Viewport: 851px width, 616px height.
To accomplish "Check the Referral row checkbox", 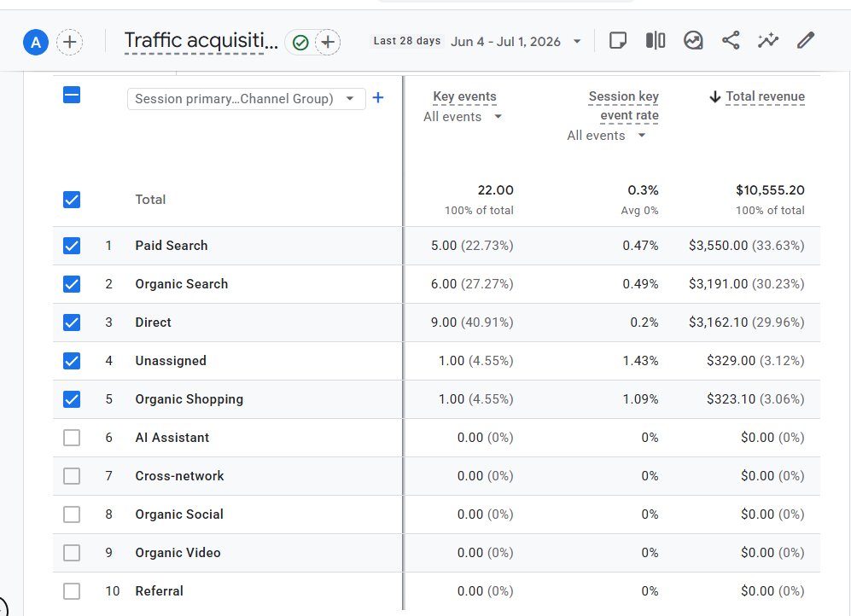I will coord(72,591).
